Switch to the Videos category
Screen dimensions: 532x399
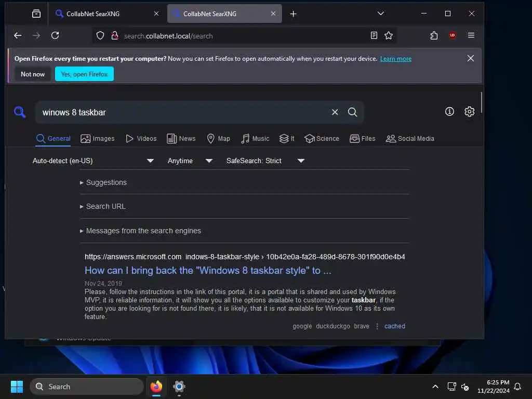[141, 139]
